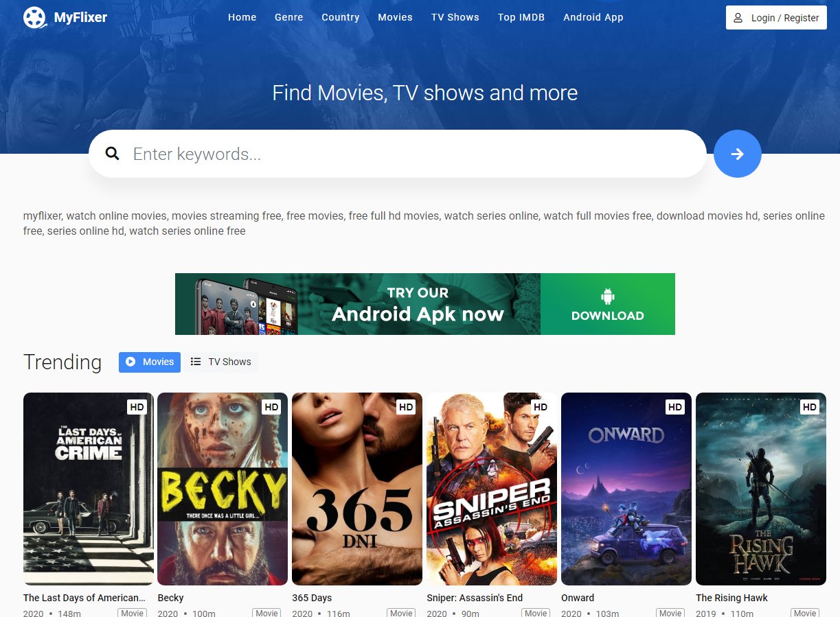Click the blue arrow search submit icon

[x=738, y=154]
